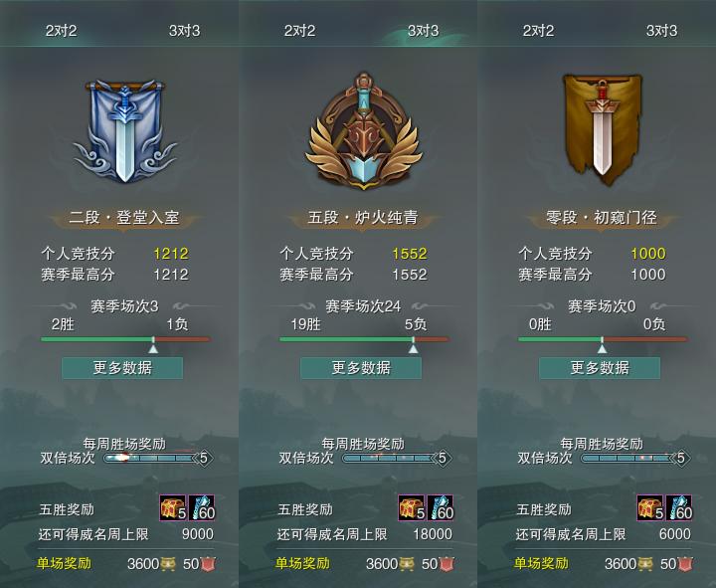Open 2对2 tab in right panel

(538, 31)
